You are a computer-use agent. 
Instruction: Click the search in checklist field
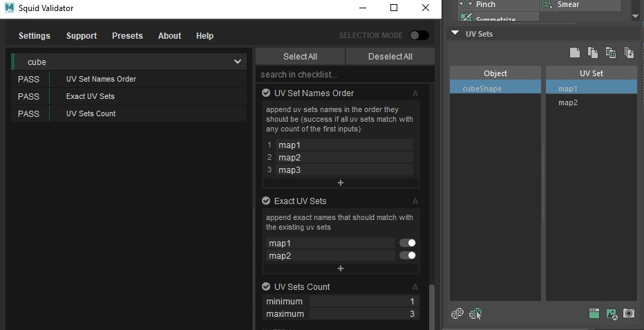[x=345, y=75]
